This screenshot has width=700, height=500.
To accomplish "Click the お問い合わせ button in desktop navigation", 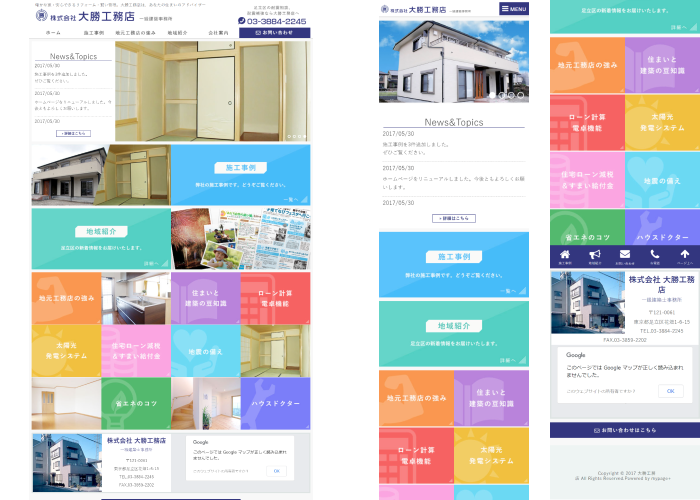I will point(275,33).
